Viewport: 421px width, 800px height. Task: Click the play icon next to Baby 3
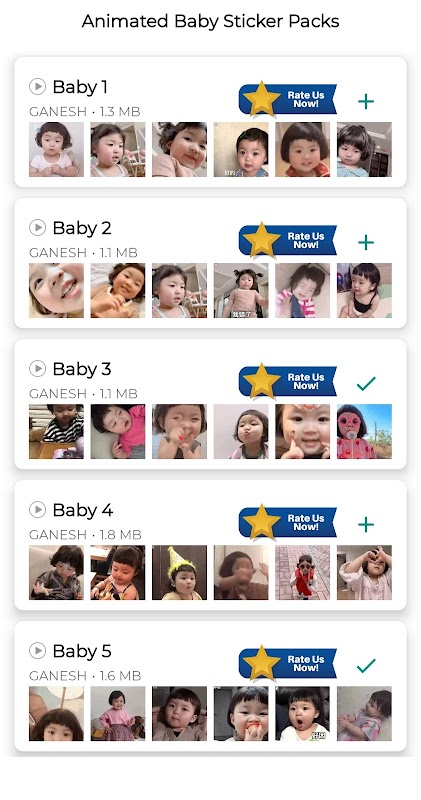pos(37,368)
